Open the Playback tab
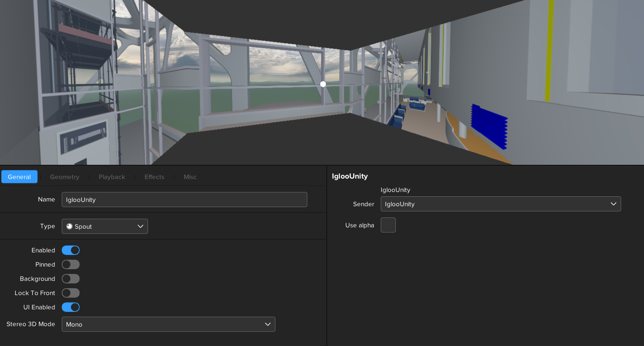This screenshot has width=644, height=346. coord(112,177)
